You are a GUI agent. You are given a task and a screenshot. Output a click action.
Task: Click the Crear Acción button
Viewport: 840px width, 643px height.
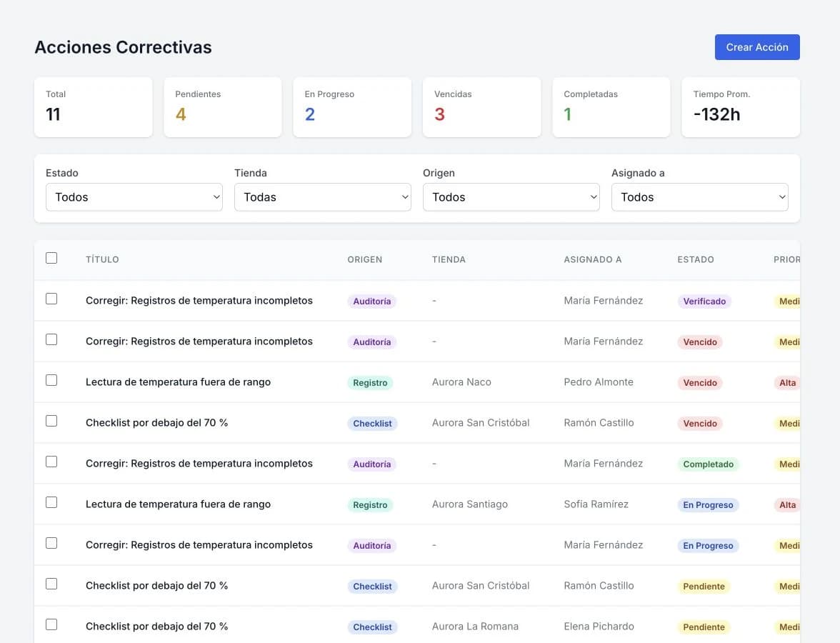click(x=757, y=47)
